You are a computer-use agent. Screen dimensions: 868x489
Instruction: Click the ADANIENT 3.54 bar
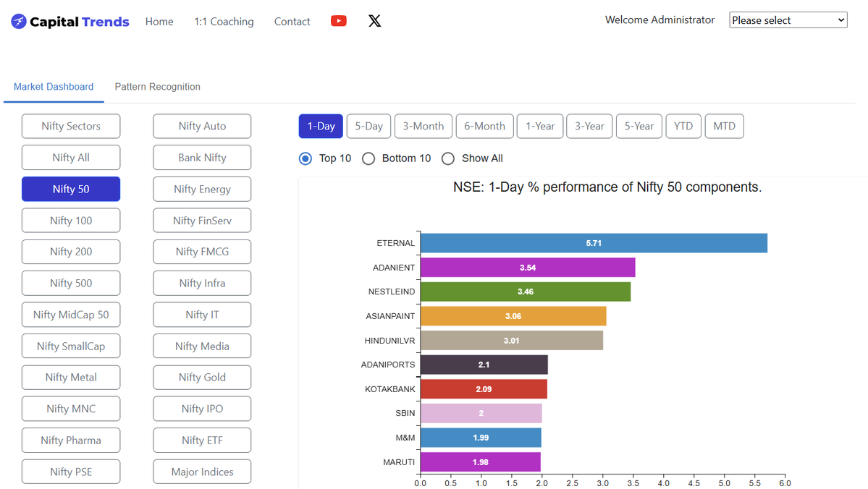pos(528,268)
